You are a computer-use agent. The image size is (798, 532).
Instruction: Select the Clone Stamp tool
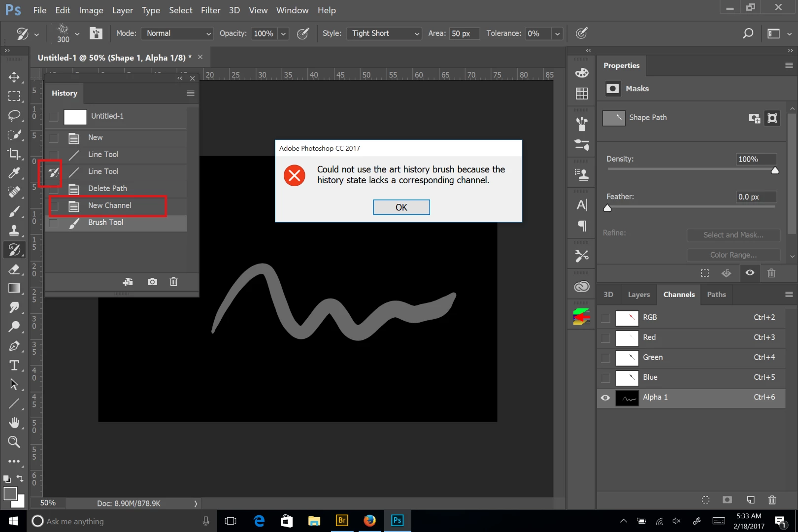click(14, 231)
